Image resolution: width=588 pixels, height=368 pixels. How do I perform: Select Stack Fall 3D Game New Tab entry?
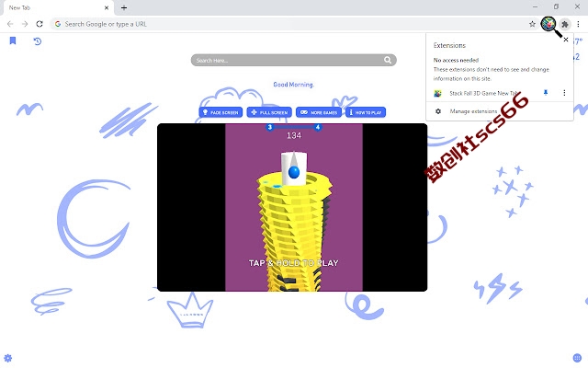coord(484,93)
